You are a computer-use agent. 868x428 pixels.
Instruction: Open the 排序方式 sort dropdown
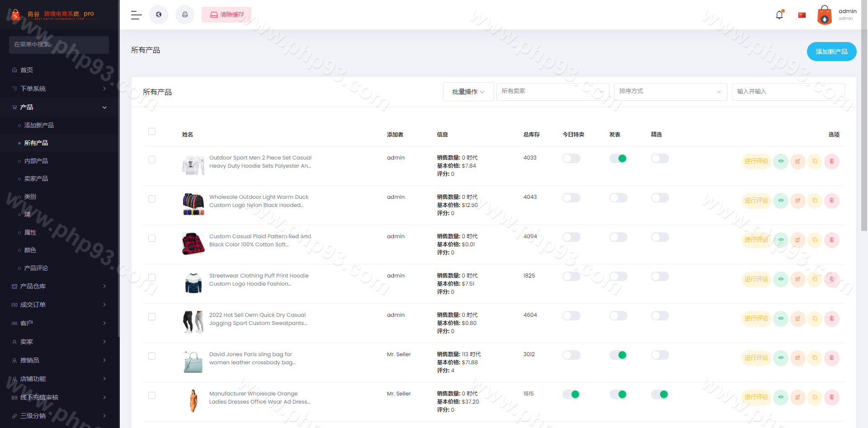[670, 92]
